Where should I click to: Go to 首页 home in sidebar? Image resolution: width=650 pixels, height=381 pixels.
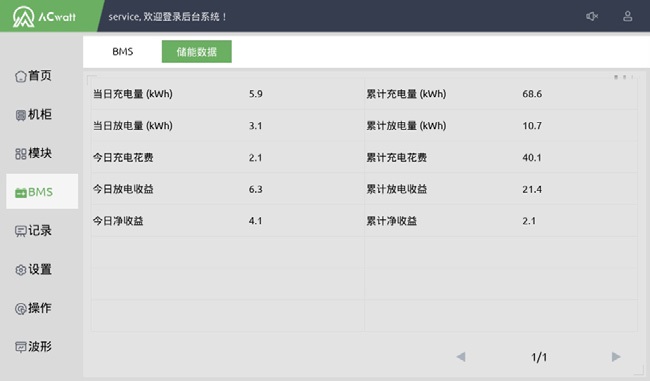[33, 76]
